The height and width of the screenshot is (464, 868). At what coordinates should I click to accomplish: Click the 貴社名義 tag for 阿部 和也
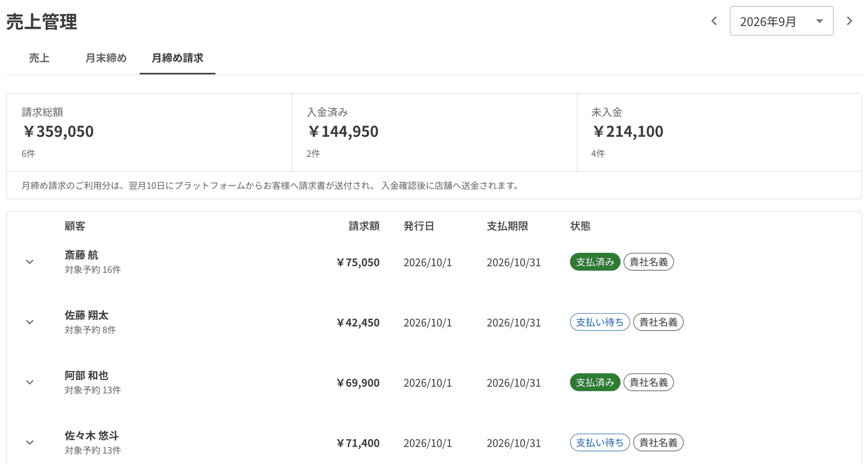tap(649, 383)
